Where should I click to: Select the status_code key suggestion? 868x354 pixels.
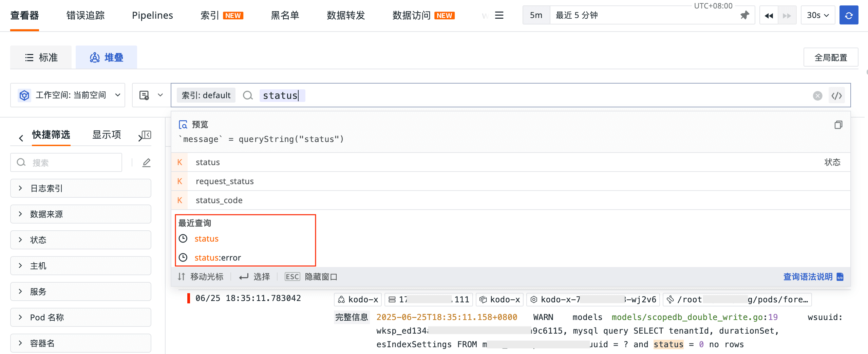click(511, 200)
